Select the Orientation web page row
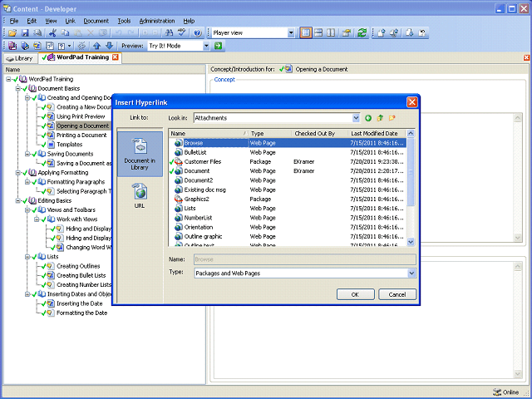 point(287,227)
